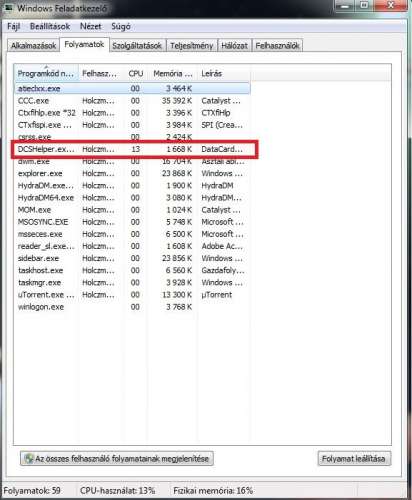Select the MSOSYNC.EXE process

(x=132, y=222)
